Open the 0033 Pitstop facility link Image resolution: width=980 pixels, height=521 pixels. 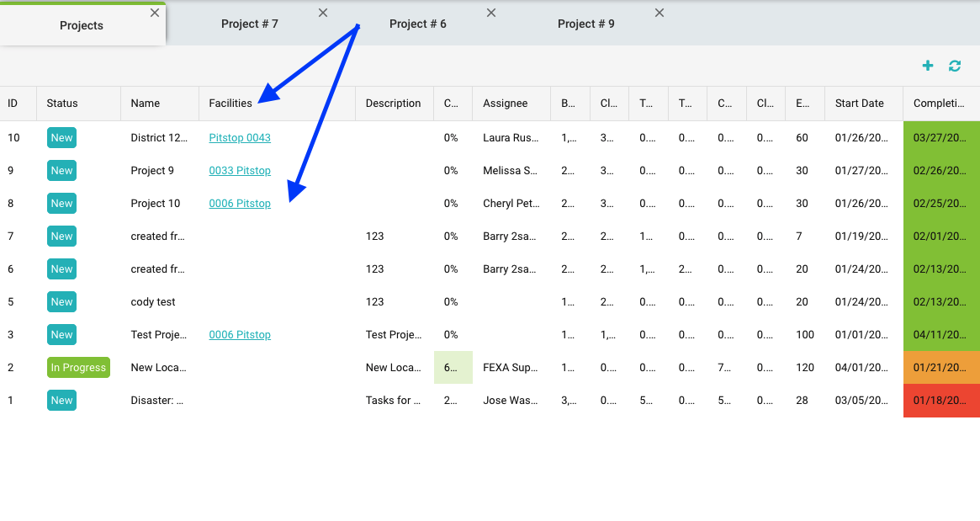point(240,170)
